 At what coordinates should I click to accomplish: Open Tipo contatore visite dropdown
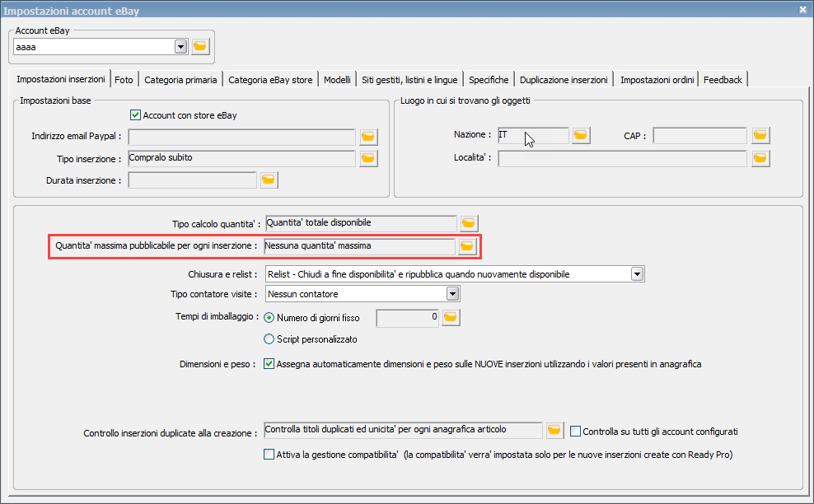coord(452,294)
